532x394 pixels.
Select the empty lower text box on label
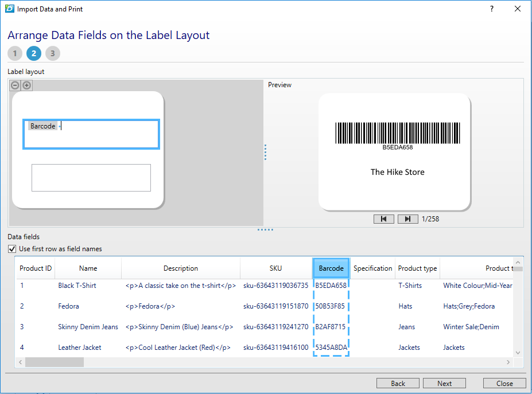[x=91, y=178]
